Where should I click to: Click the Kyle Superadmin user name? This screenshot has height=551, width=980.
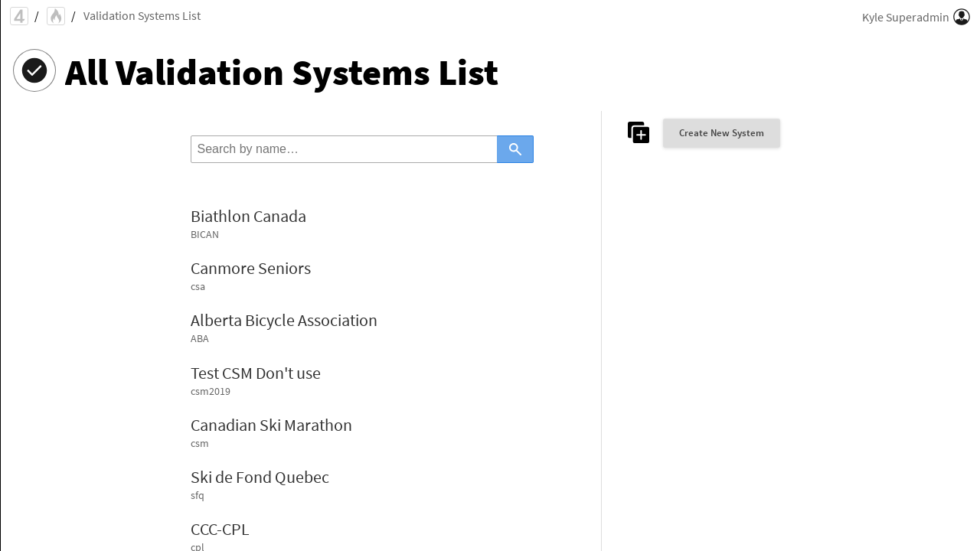point(905,17)
